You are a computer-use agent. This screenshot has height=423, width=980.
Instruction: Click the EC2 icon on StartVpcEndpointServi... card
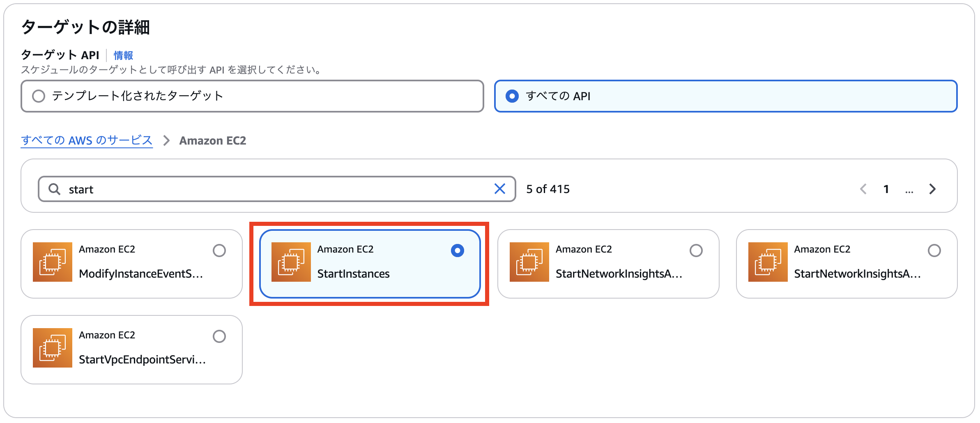tap(53, 348)
